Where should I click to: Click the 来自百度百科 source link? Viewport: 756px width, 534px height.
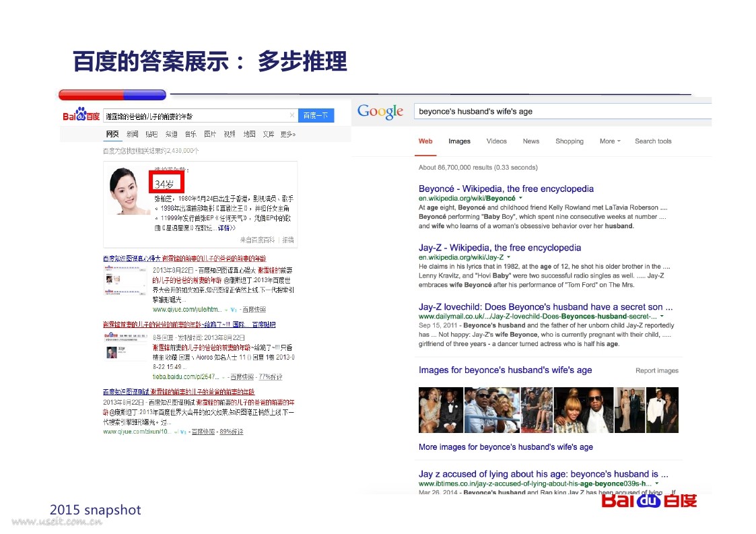(257, 240)
